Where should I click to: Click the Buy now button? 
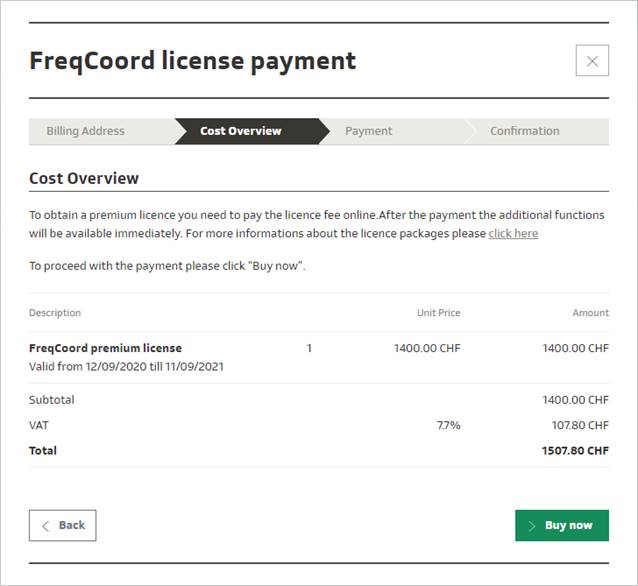(x=562, y=525)
